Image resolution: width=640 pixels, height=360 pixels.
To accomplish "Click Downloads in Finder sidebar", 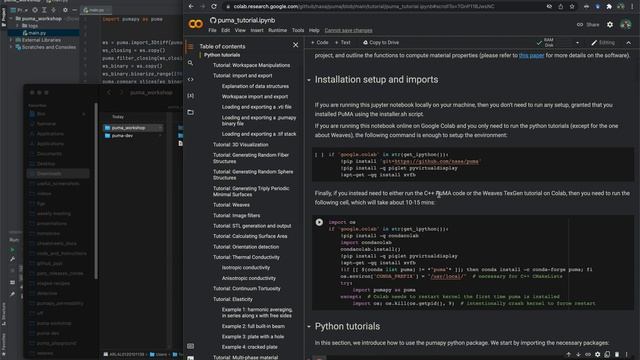I will [58, 173].
